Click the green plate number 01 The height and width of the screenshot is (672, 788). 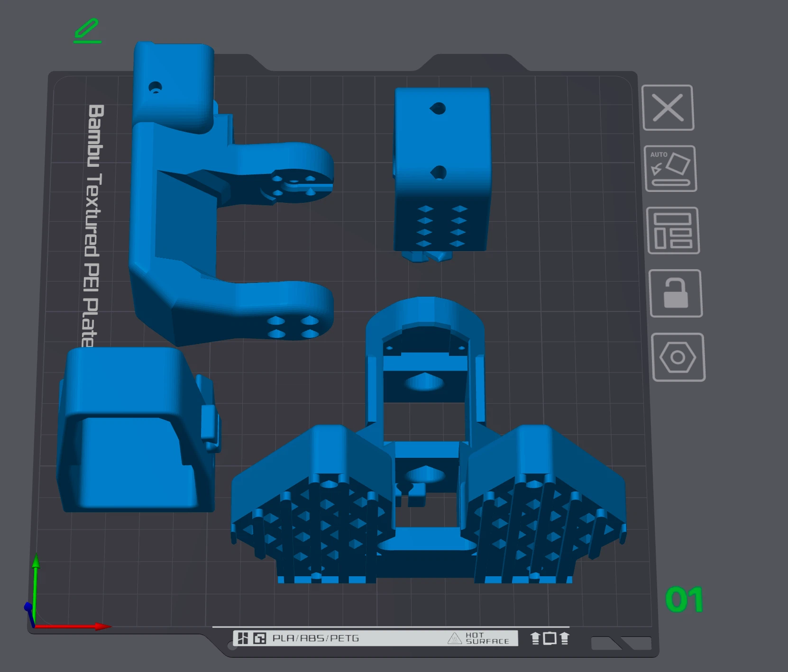[684, 599]
